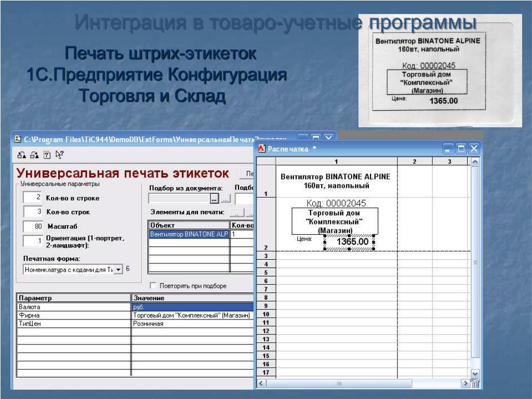Viewport: 532px width, 399px height.
Task: Click the Ориентация input field
Action: click(x=33, y=241)
